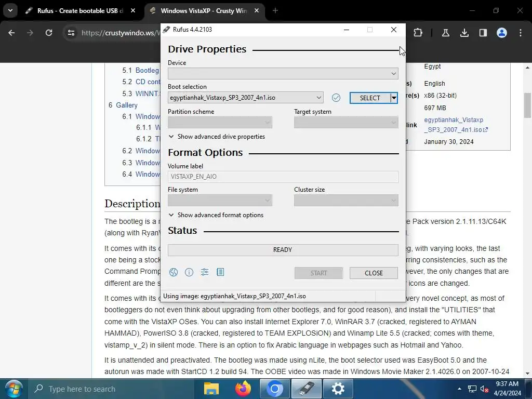The height and width of the screenshot is (399, 532).
Task: Open the egyptianhak_Vistaxp download link on page
Action: (456, 125)
